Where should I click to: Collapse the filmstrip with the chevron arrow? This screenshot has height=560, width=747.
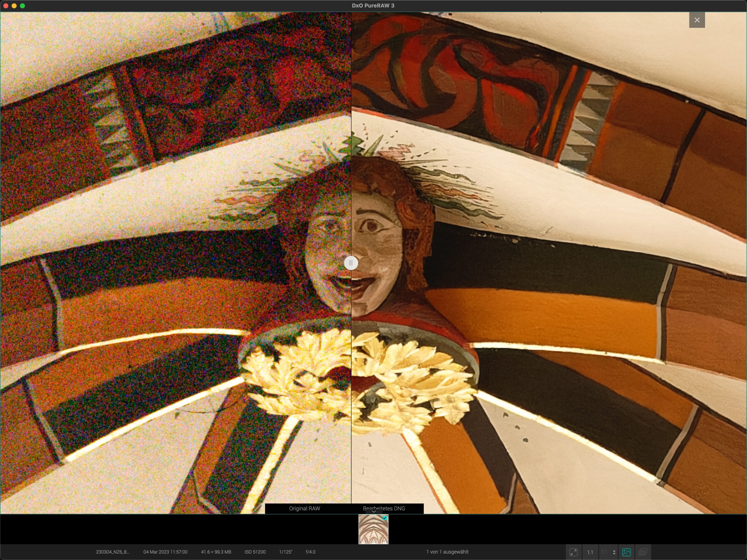[373, 512]
